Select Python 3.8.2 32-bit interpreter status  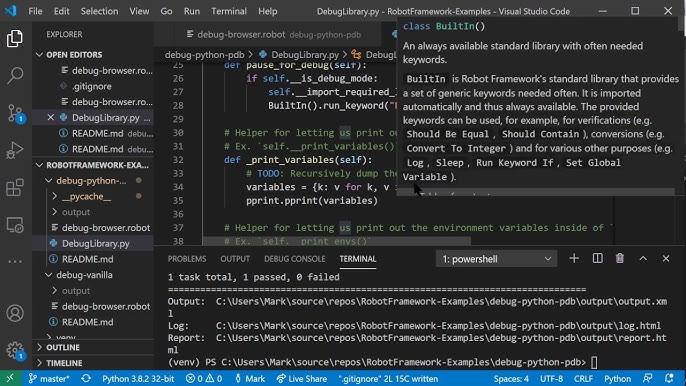click(x=138, y=379)
